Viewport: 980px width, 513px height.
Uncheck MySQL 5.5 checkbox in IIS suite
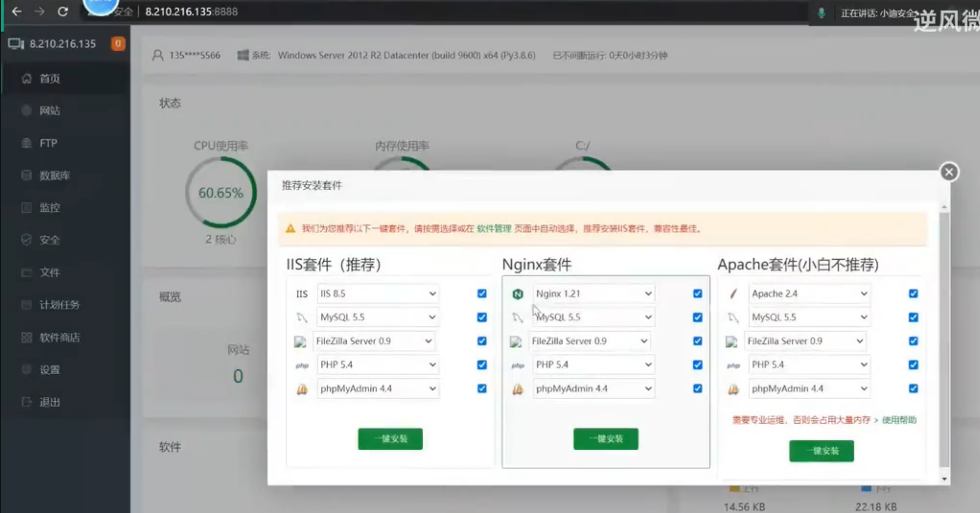click(x=482, y=317)
